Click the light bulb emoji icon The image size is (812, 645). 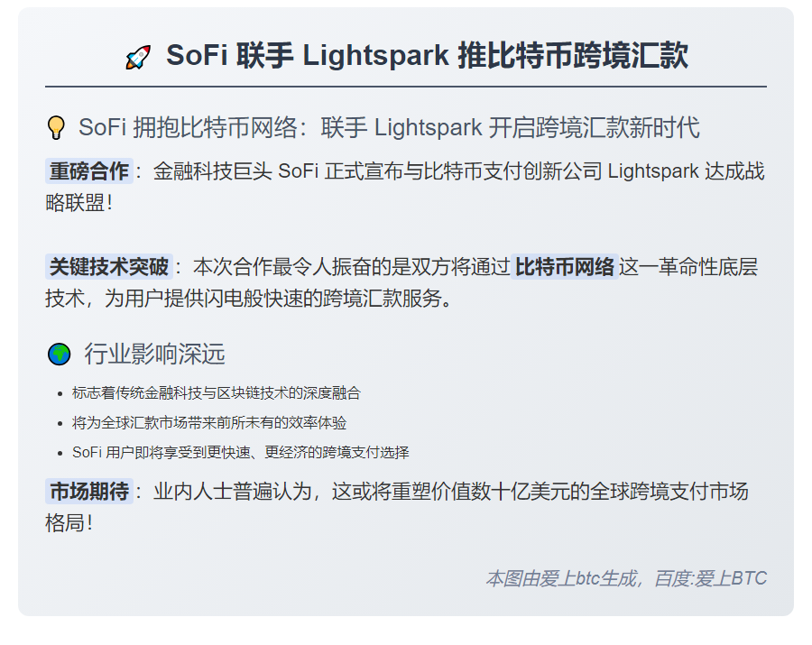[x=56, y=128]
